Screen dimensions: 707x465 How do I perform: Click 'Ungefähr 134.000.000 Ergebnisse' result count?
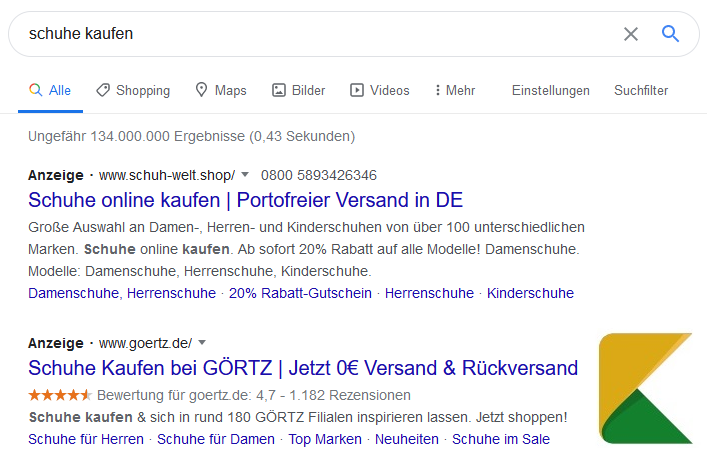[x=138, y=136]
